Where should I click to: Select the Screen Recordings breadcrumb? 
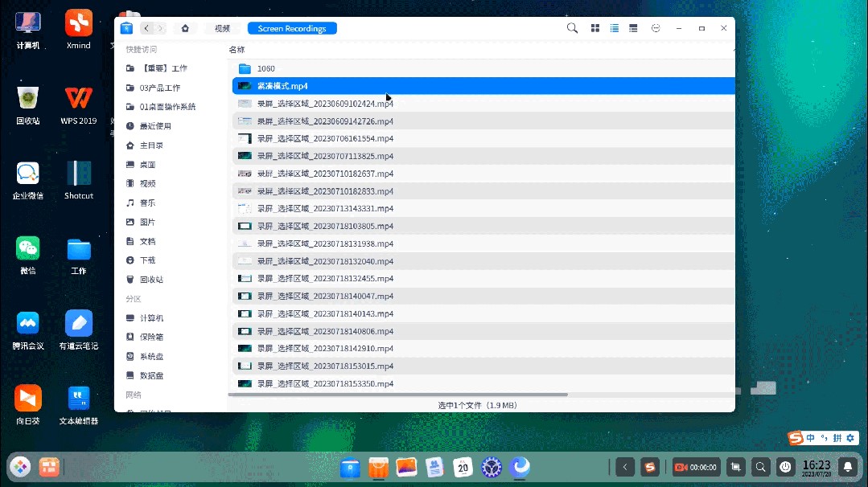click(291, 28)
